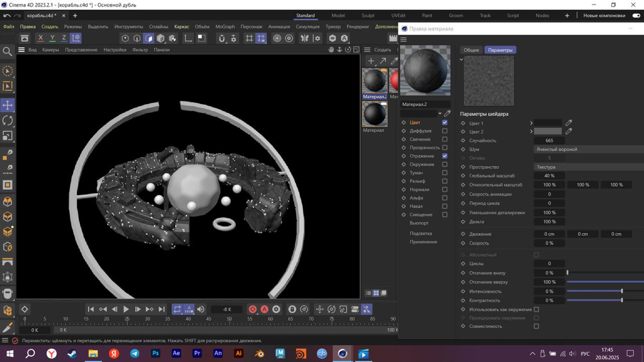
Task: Open the Пространство dropdown
Action: [589, 167]
